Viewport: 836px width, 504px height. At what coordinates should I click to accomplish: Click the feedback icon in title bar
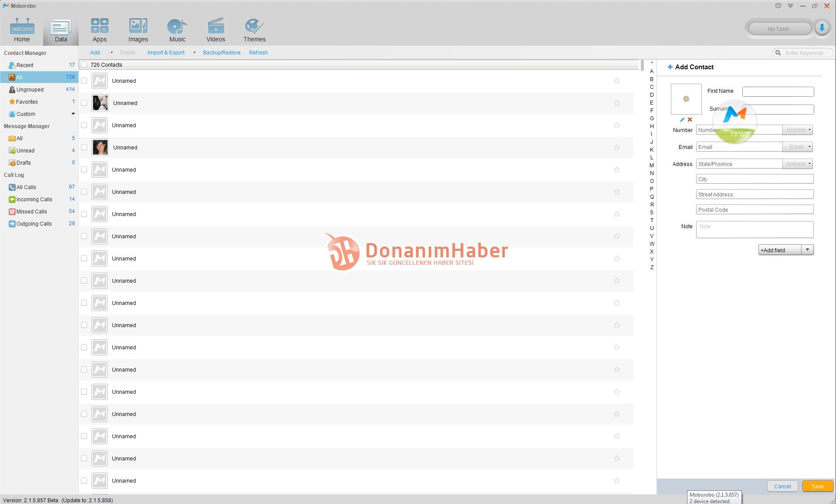[778, 6]
